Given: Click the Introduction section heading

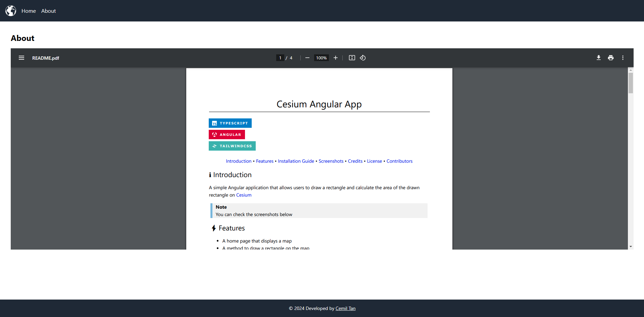Looking at the screenshot, I should point(230,175).
